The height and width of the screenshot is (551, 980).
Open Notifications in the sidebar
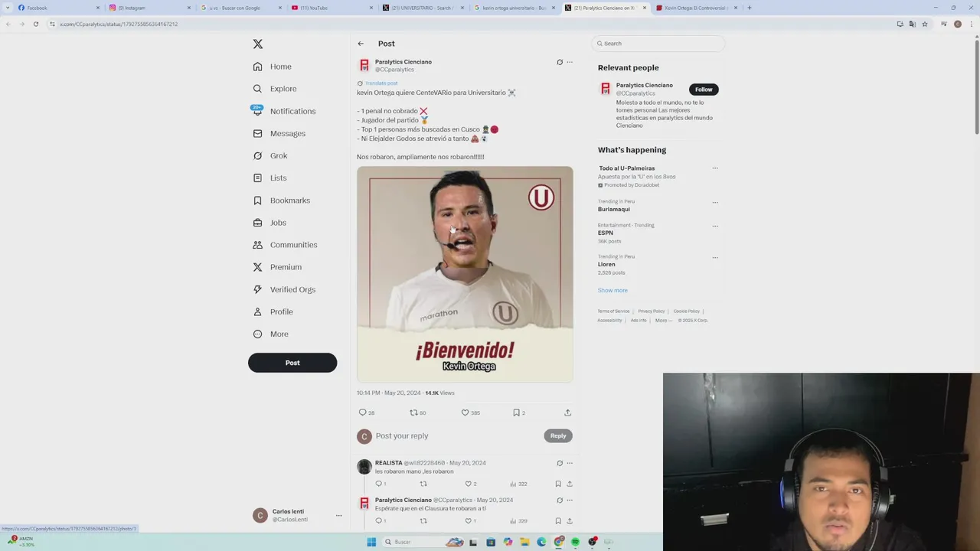pos(284,111)
